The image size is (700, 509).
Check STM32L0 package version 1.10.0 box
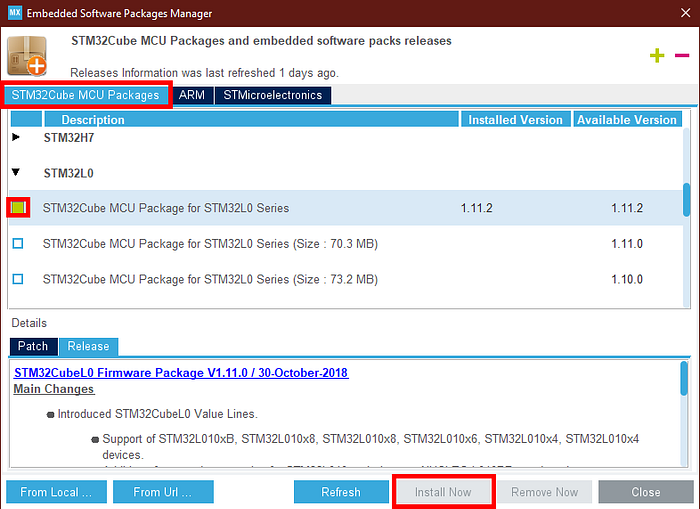(x=18, y=279)
